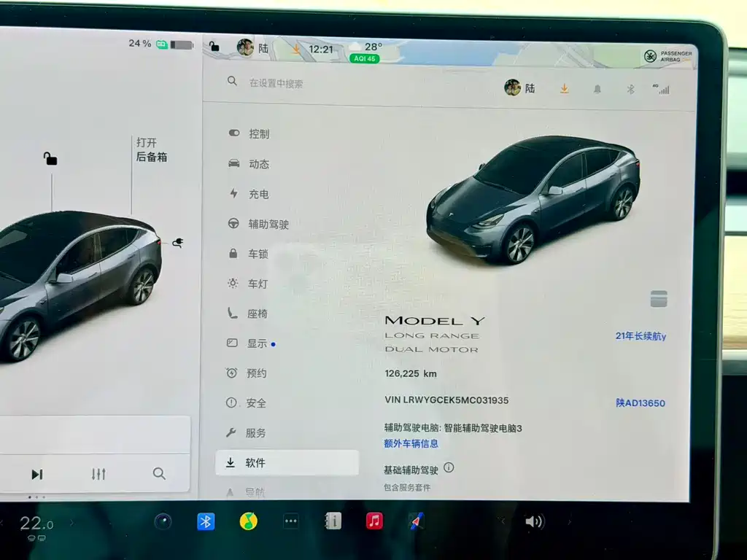Screen dimensions: 747x560
Task: Open the 控制 controls menu
Action: click(249, 134)
